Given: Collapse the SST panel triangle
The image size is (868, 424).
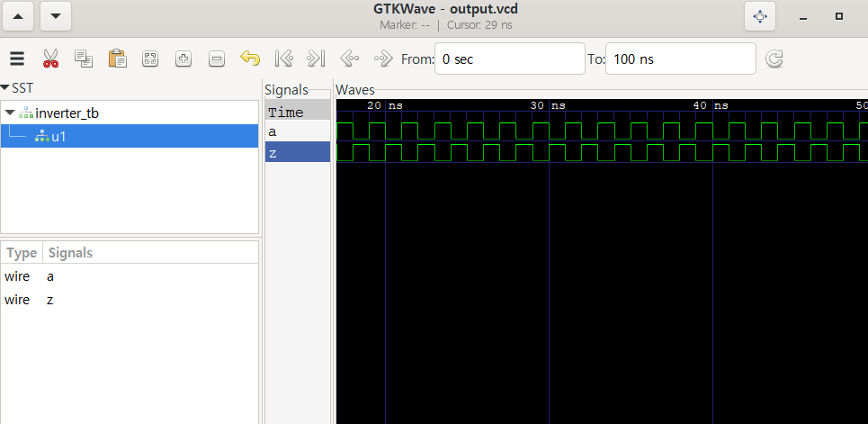Looking at the screenshot, I should tap(5, 88).
